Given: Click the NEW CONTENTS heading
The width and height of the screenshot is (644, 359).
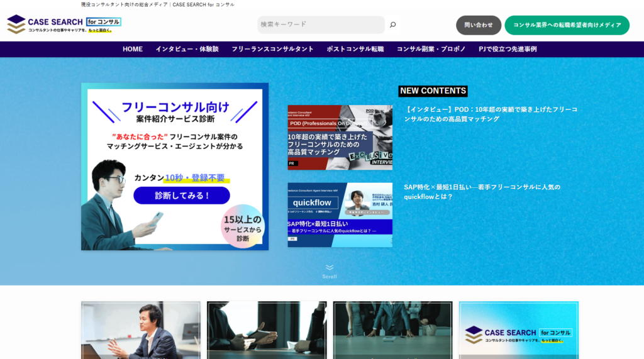Looking at the screenshot, I should point(433,91).
